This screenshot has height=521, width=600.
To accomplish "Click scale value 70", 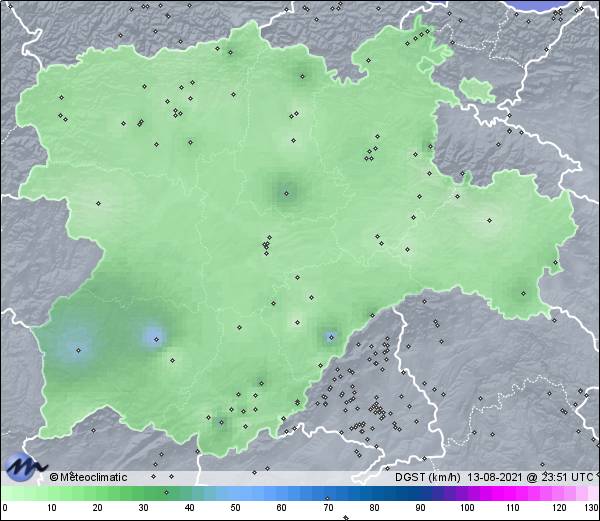I will (328, 508).
